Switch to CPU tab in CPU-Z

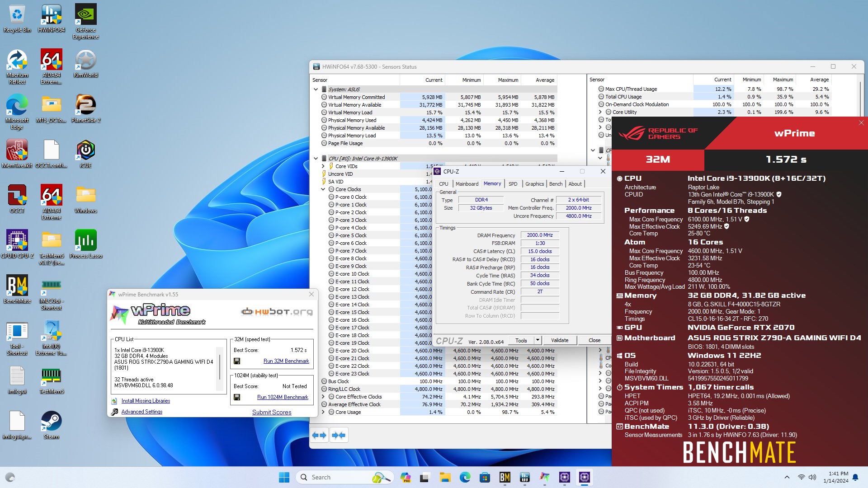[443, 184]
